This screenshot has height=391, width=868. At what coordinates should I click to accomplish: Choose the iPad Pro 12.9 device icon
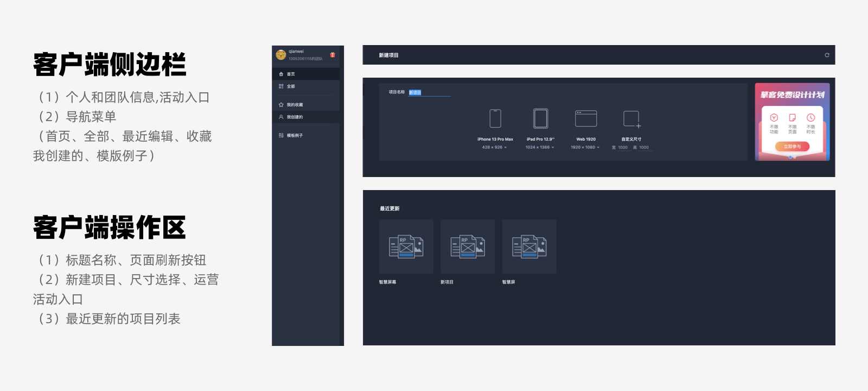click(540, 118)
